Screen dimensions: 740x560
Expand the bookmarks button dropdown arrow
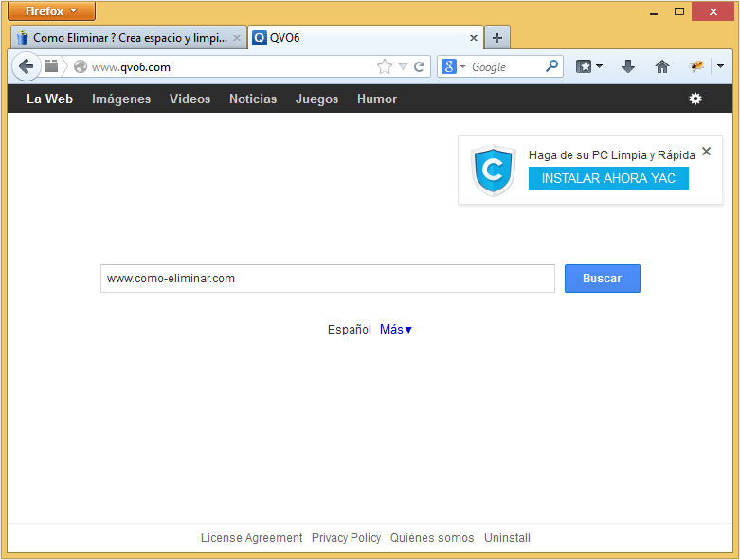[x=599, y=66]
